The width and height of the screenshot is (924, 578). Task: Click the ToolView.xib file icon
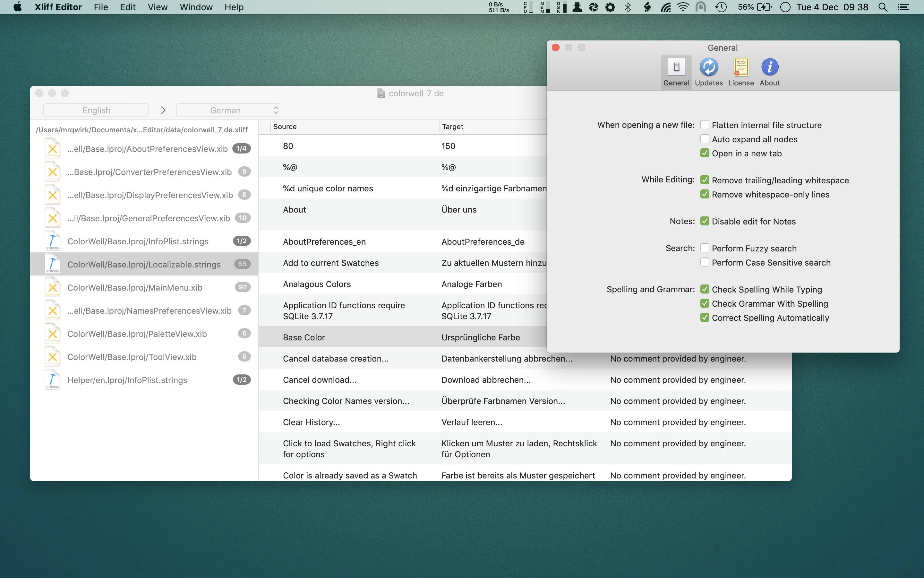point(53,357)
